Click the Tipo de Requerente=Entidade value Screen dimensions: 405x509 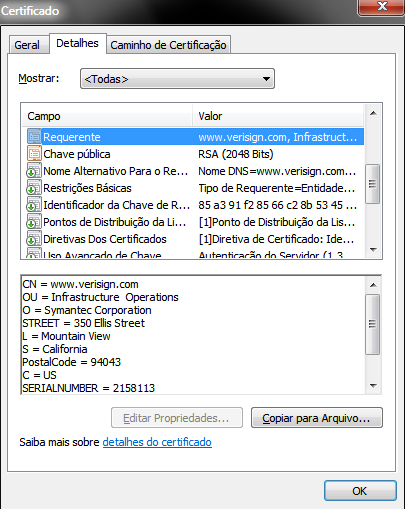click(x=277, y=188)
